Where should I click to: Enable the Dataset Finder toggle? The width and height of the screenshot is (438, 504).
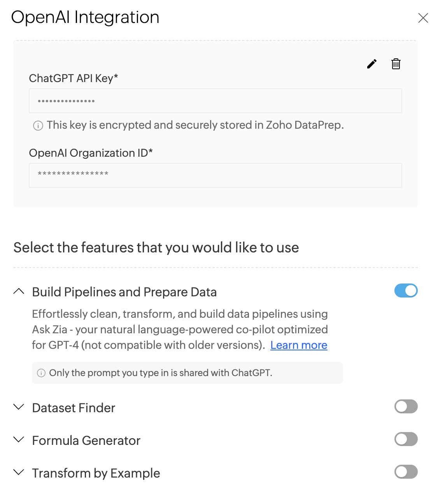tap(406, 406)
